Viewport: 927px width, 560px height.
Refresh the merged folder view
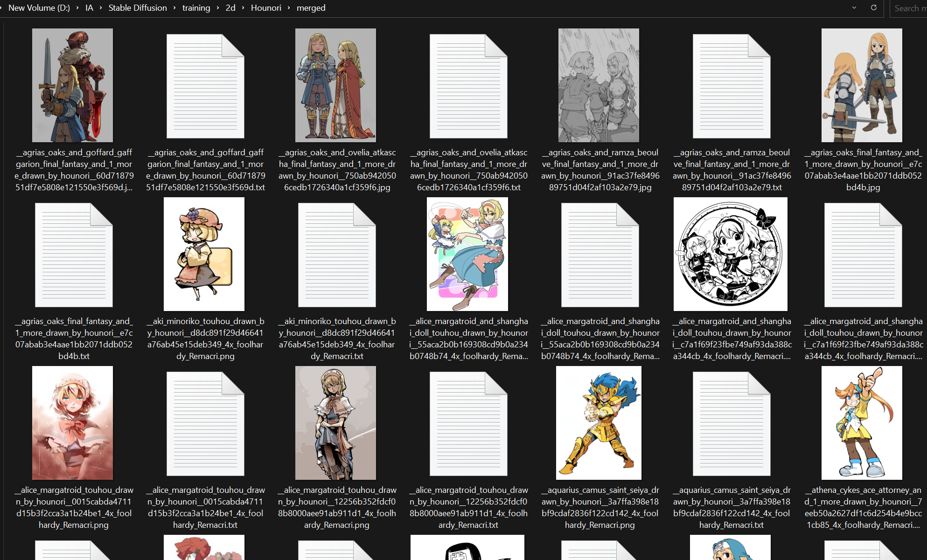click(x=874, y=8)
